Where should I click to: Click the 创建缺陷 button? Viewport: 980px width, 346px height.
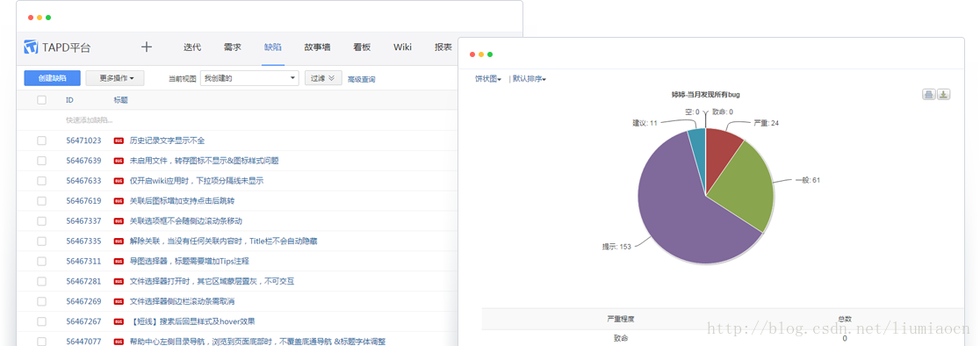[x=53, y=78]
